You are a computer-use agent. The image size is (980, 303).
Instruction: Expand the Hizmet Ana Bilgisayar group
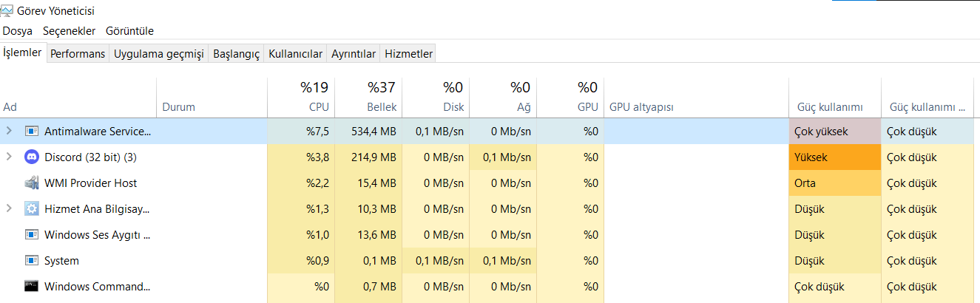[x=9, y=209]
